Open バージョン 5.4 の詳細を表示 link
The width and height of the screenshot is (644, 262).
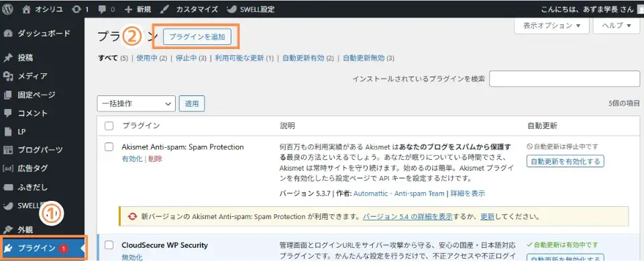coord(407,216)
